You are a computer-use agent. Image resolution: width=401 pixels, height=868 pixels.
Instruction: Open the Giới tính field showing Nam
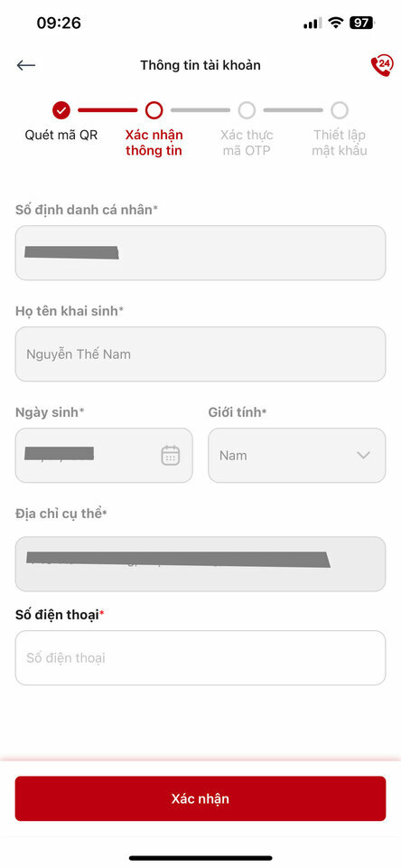[x=297, y=455]
